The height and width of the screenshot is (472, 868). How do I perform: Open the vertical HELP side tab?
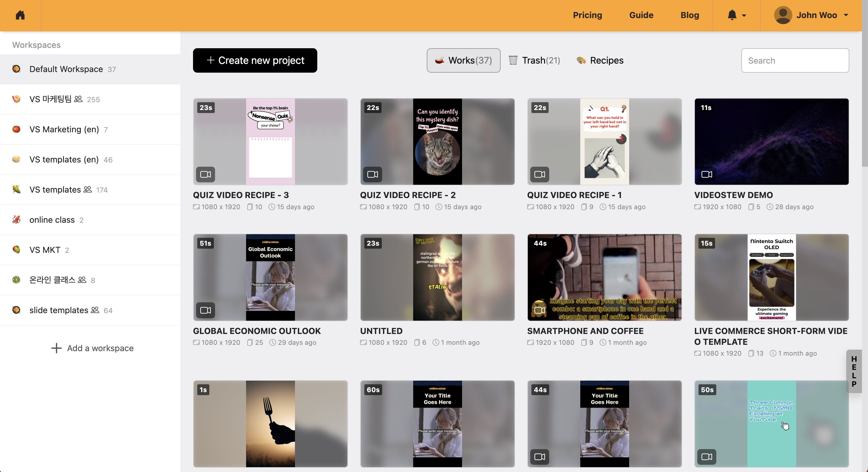[x=854, y=371]
